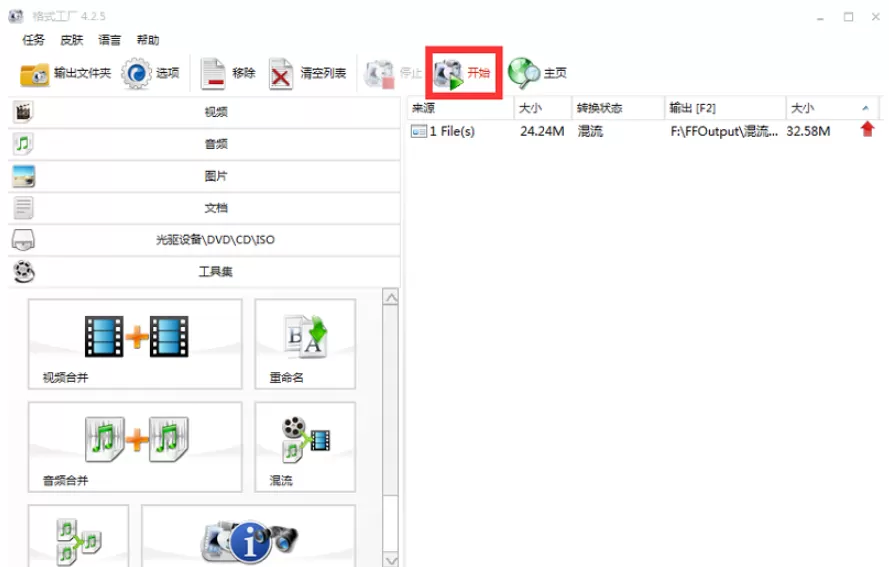The image size is (889, 567).
Task: Click the 图片 landscape icon
Action: click(23, 176)
